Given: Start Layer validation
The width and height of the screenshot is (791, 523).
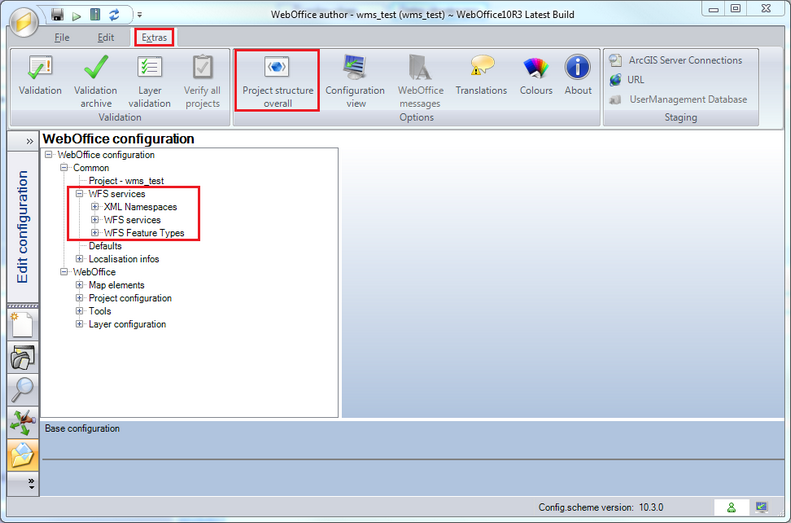Looking at the screenshot, I should 149,82.
